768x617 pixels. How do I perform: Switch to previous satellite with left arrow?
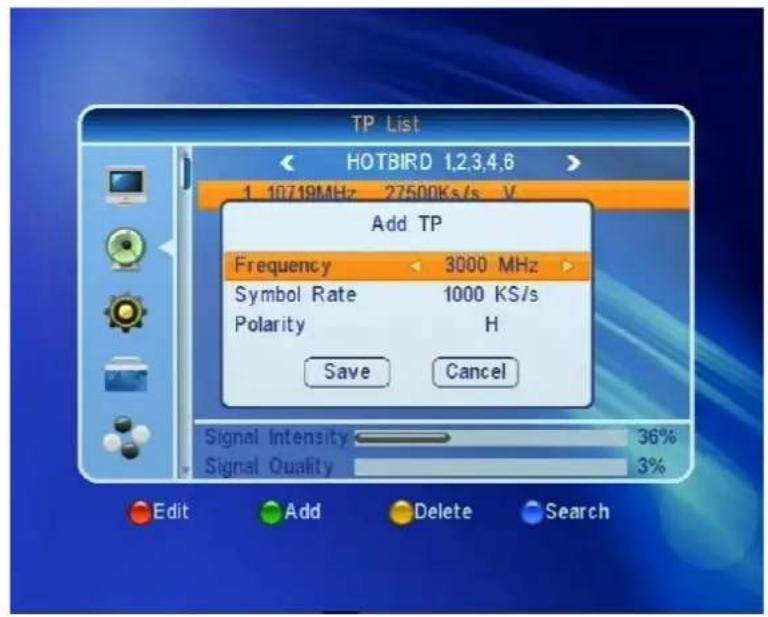tap(287, 163)
